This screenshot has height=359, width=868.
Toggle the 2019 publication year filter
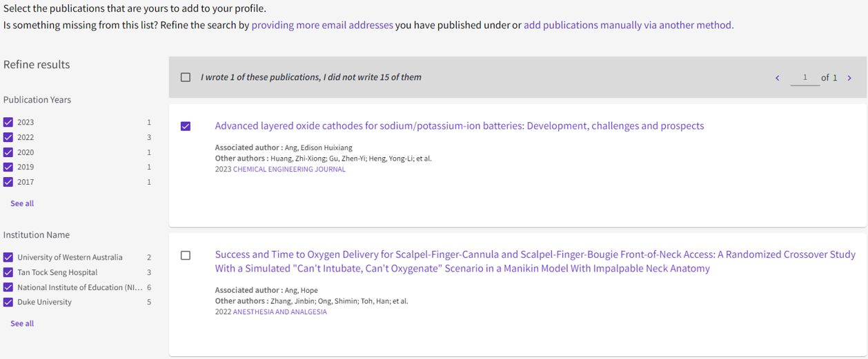(8, 167)
